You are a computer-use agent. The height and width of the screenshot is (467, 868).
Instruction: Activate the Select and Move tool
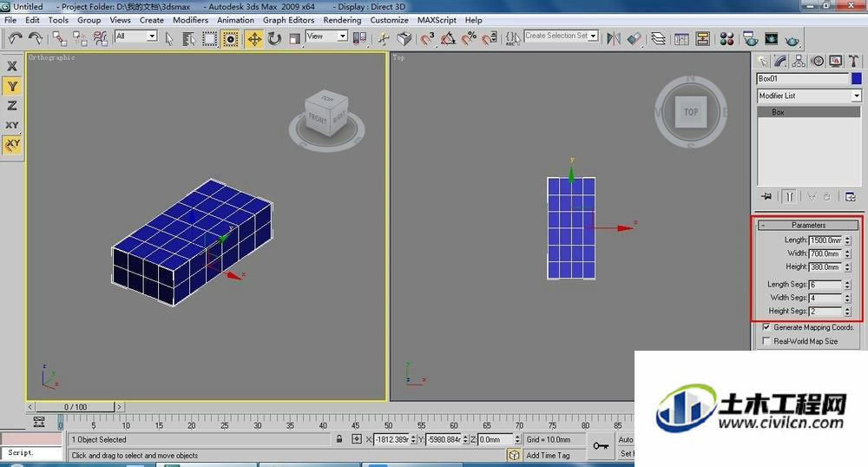coord(254,38)
